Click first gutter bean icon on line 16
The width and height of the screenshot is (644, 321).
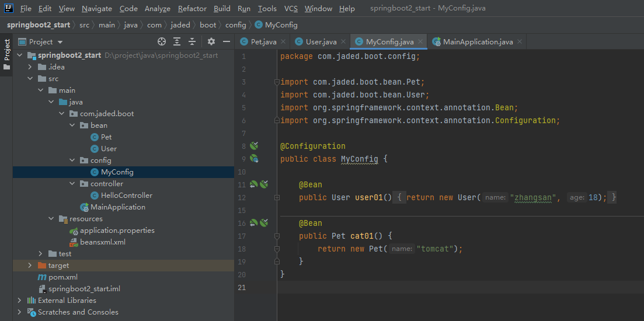click(x=254, y=223)
